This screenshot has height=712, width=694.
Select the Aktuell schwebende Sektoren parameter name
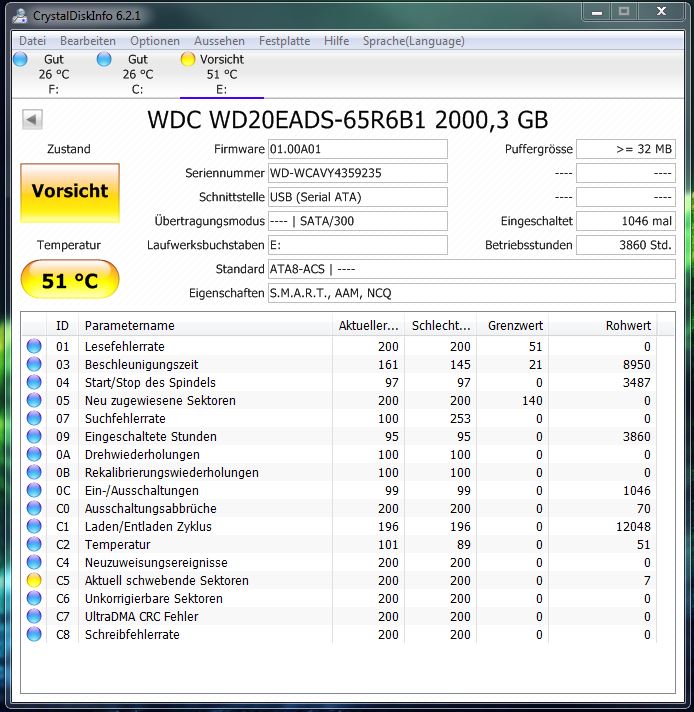(x=167, y=581)
